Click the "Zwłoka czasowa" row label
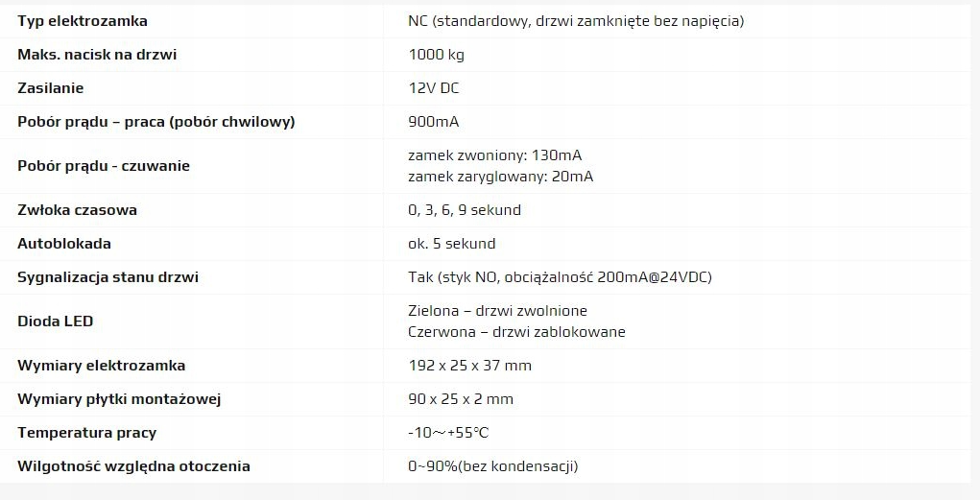Image resolution: width=980 pixels, height=500 pixels. 77,210
